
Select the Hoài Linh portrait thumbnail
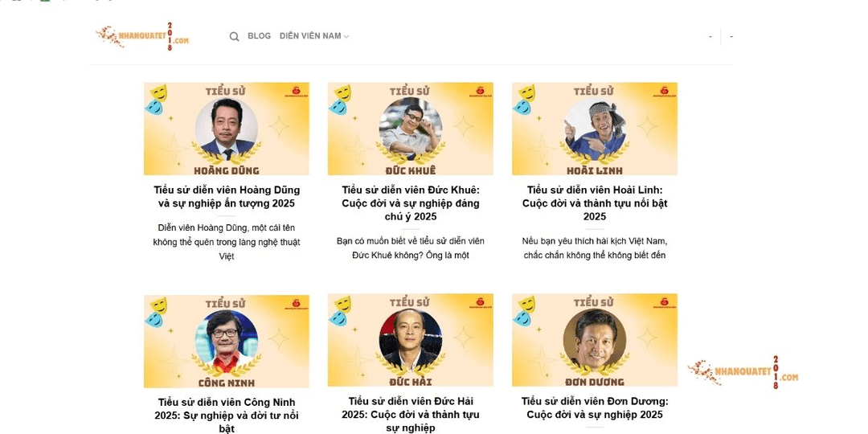pos(595,129)
